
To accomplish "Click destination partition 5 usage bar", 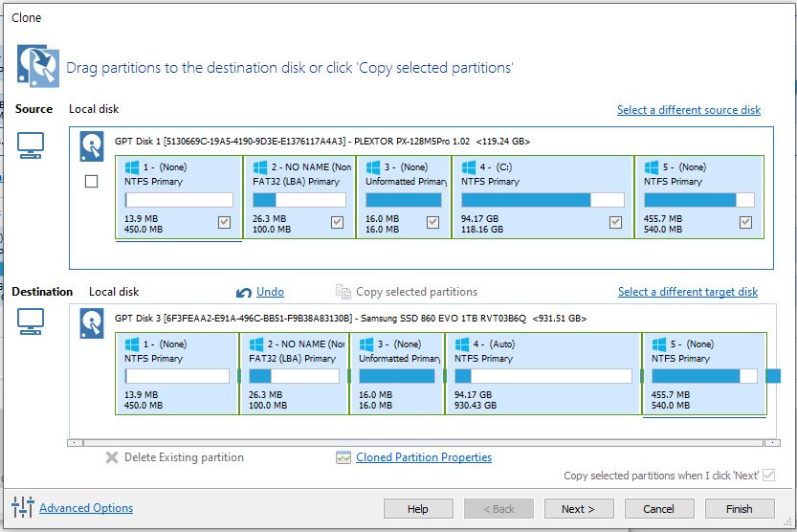I will tap(704, 376).
